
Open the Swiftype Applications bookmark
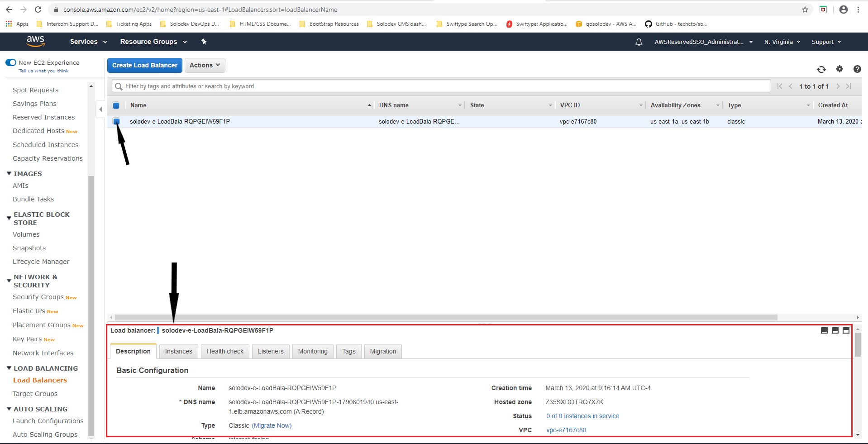click(537, 24)
